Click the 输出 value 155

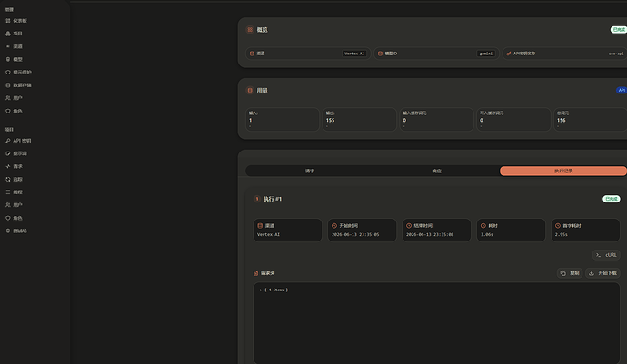[x=330, y=120]
